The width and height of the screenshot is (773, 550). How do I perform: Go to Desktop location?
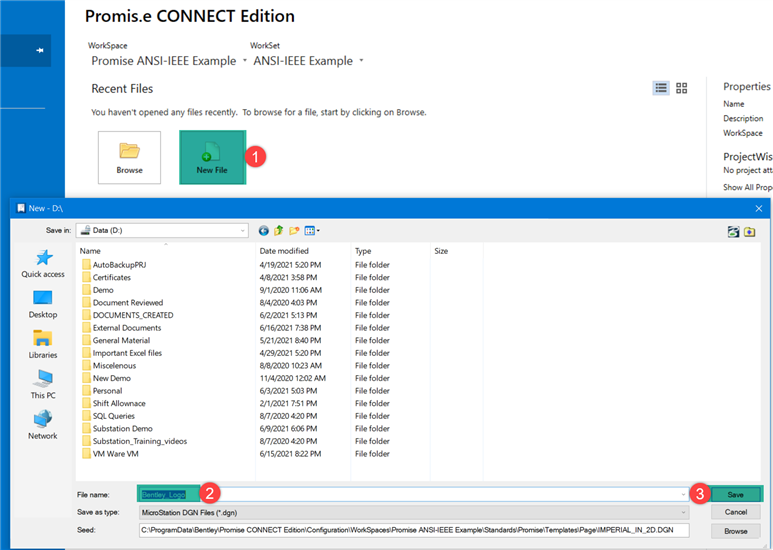click(43, 305)
